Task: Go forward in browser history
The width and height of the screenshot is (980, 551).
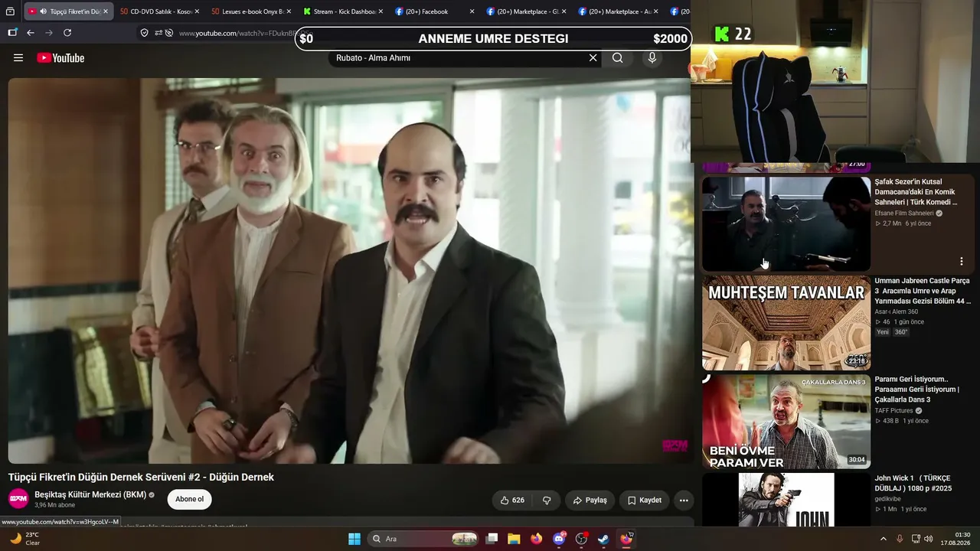Action: tap(49, 33)
